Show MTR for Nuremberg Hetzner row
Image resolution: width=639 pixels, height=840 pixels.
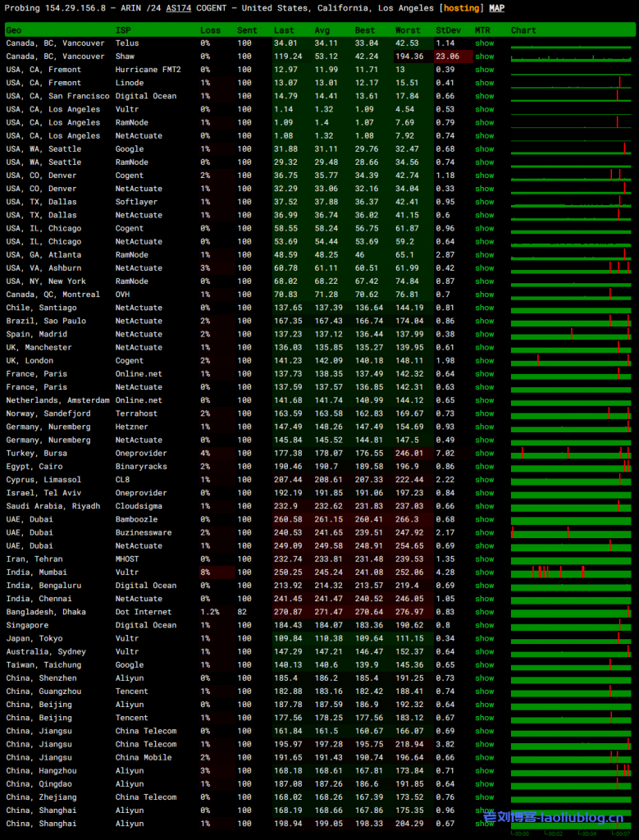click(484, 427)
